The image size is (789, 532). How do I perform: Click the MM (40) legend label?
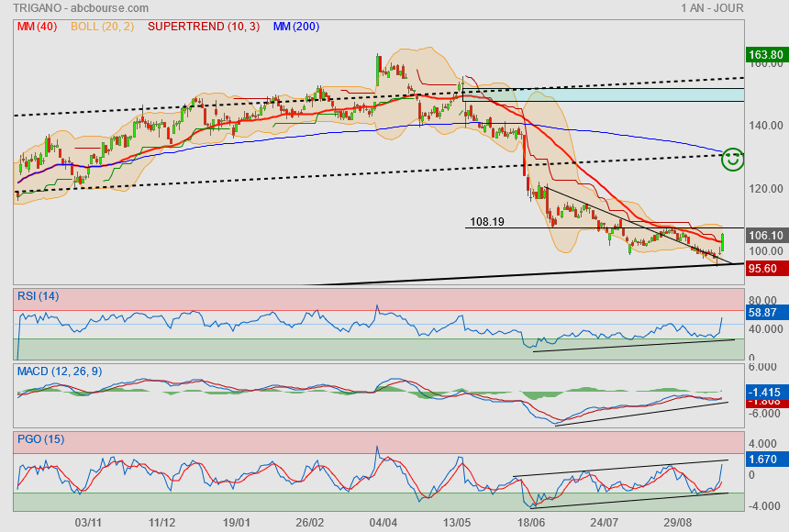(x=38, y=27)
